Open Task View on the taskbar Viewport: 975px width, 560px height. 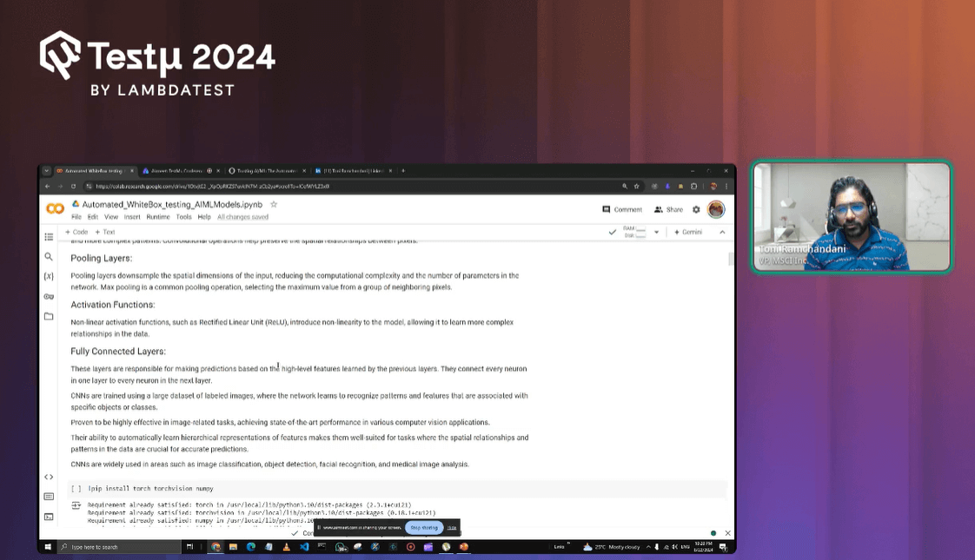pyautogui.click(x=189, y=547)
